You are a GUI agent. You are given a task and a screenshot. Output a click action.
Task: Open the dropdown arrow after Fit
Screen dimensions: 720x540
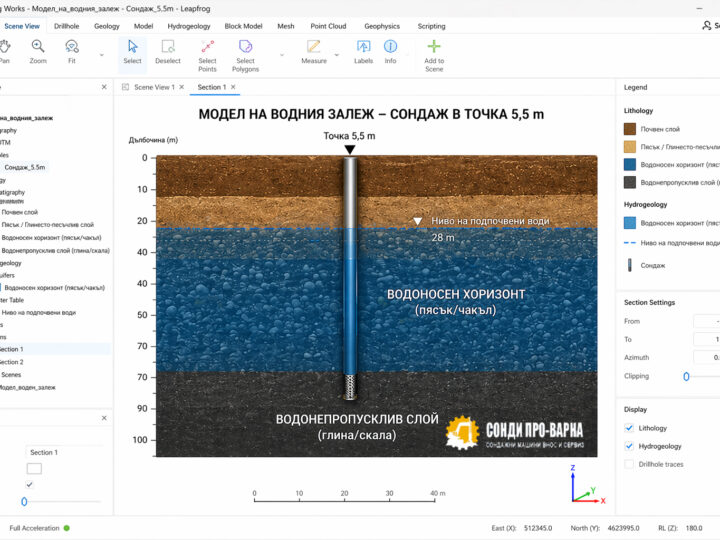point(101,55)
